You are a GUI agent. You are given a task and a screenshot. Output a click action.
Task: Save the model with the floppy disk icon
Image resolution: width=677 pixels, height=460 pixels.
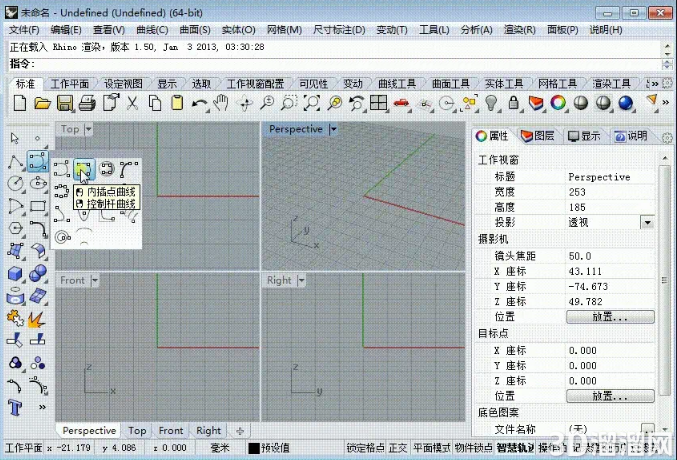point(65,104)
